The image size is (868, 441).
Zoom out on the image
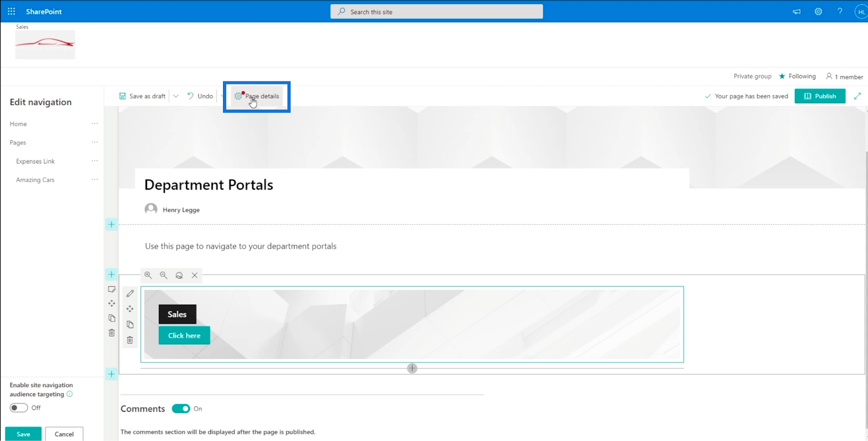click(163, 275)
